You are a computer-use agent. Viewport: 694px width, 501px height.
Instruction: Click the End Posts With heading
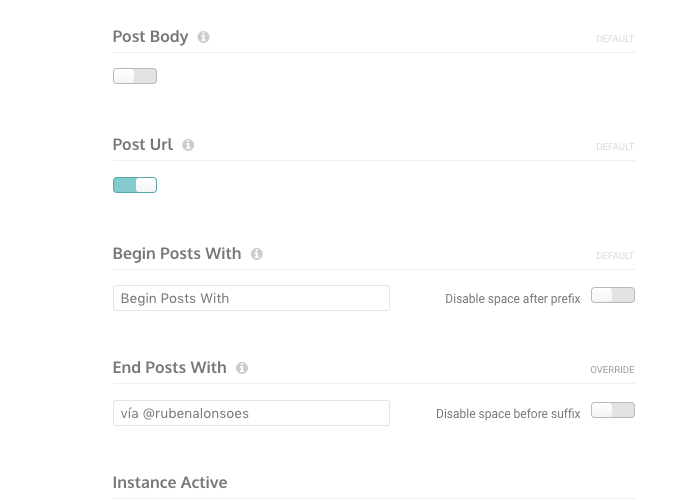[170, 368]
